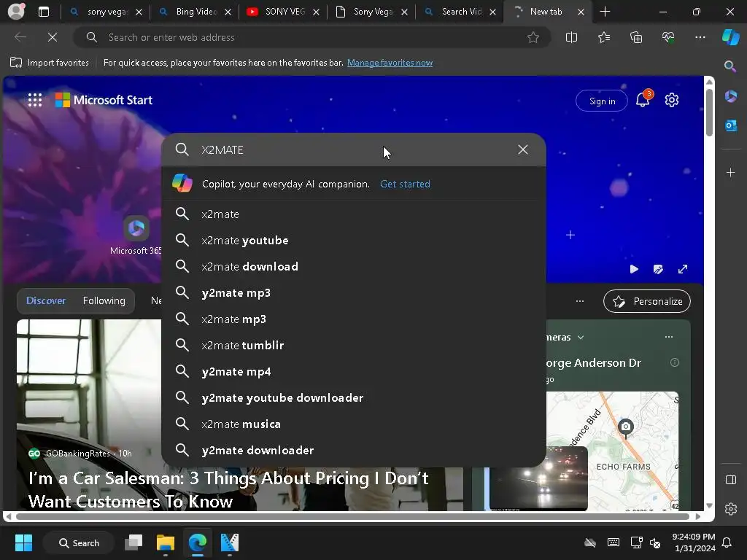Viewport: 747px width, 560px height.
Task: Launch Copilot from the toolbar
Action: [x=731, y=37]
